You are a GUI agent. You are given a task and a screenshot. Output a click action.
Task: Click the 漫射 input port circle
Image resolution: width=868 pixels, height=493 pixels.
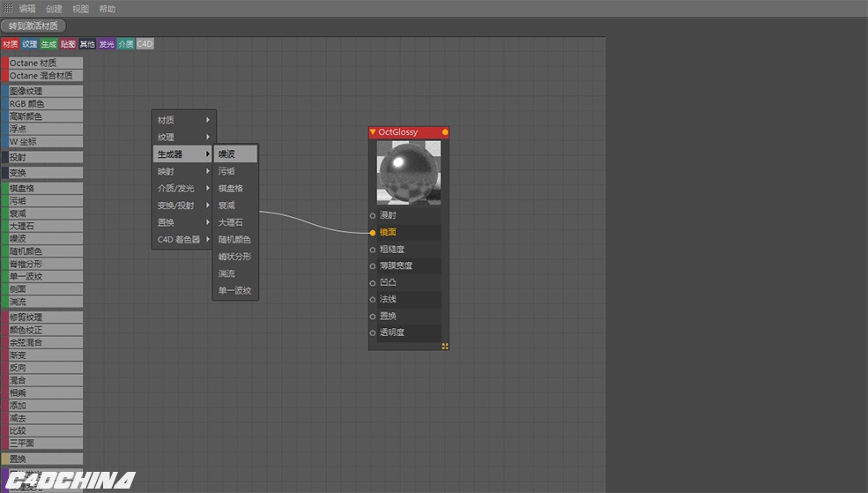pyautogui.click(x=373, y=215)
